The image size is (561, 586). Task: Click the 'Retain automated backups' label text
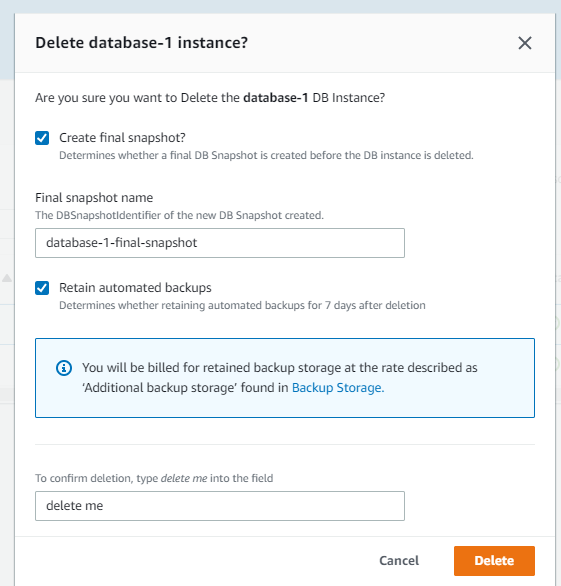point(135,288)
